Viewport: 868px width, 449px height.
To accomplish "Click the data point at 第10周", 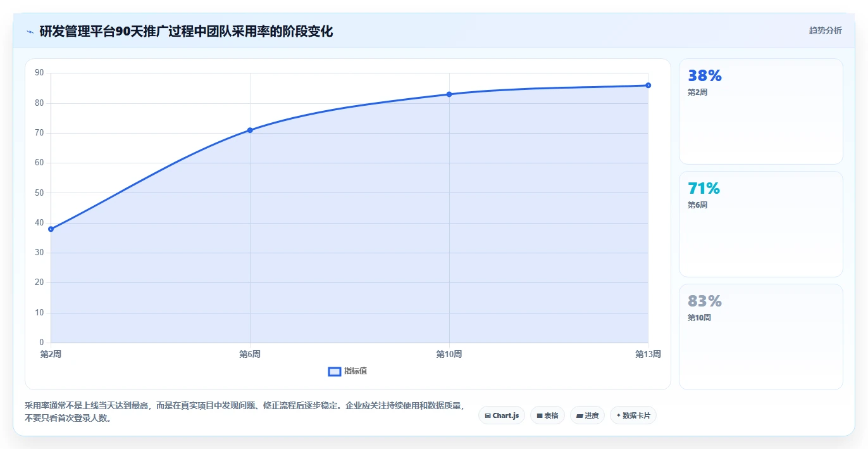I will [x=449, y=94].
